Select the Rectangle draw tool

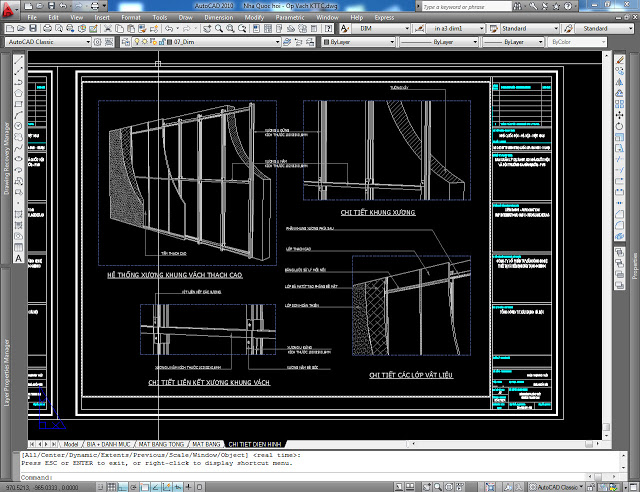(x=18, y=105)
